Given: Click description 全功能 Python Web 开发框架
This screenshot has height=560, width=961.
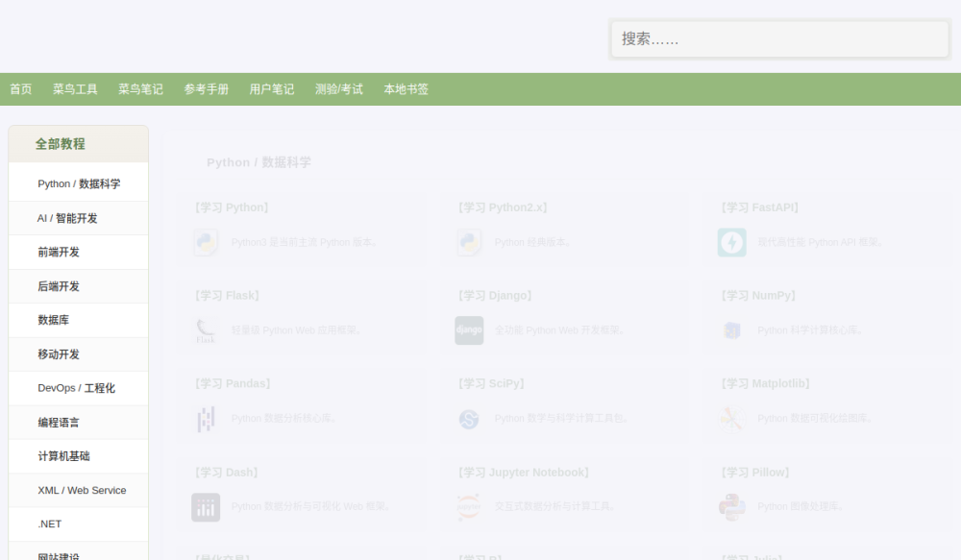Looking at the screenshot, I should (560, 330).
